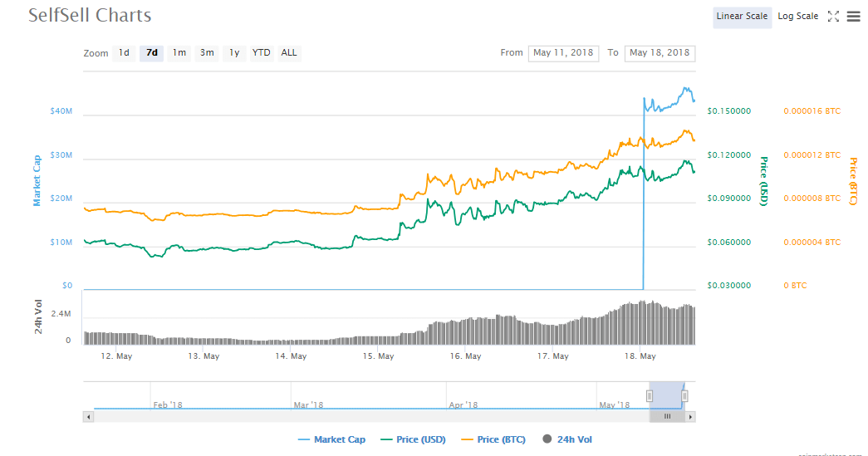Click the navigator left scroll arrow
868x456 pixels.
(x=89, y=416)
